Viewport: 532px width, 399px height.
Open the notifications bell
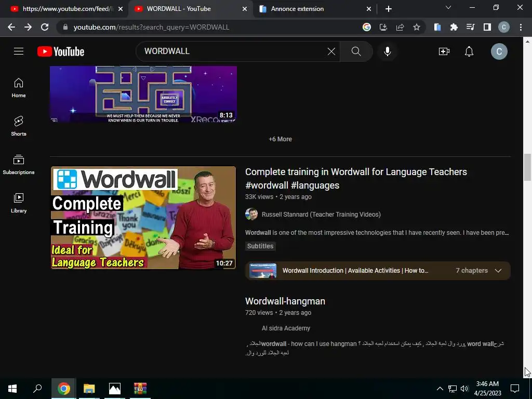[x=469, y=51]
